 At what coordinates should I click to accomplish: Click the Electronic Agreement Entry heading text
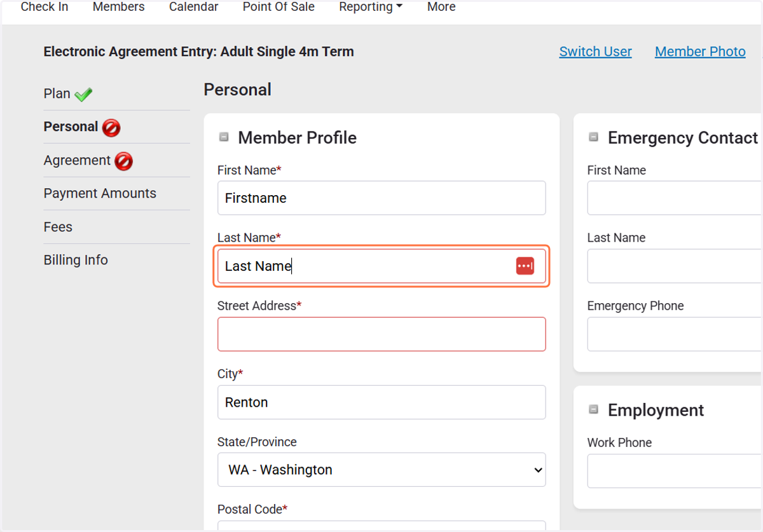pos(198,51)
